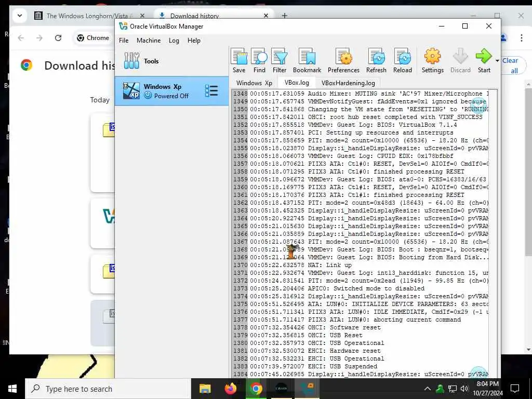Click the Save log toolbar icon

click(239, 61)
